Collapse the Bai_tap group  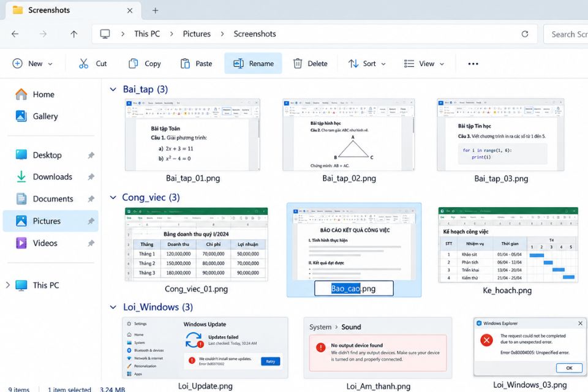click(x=113, y=89)
